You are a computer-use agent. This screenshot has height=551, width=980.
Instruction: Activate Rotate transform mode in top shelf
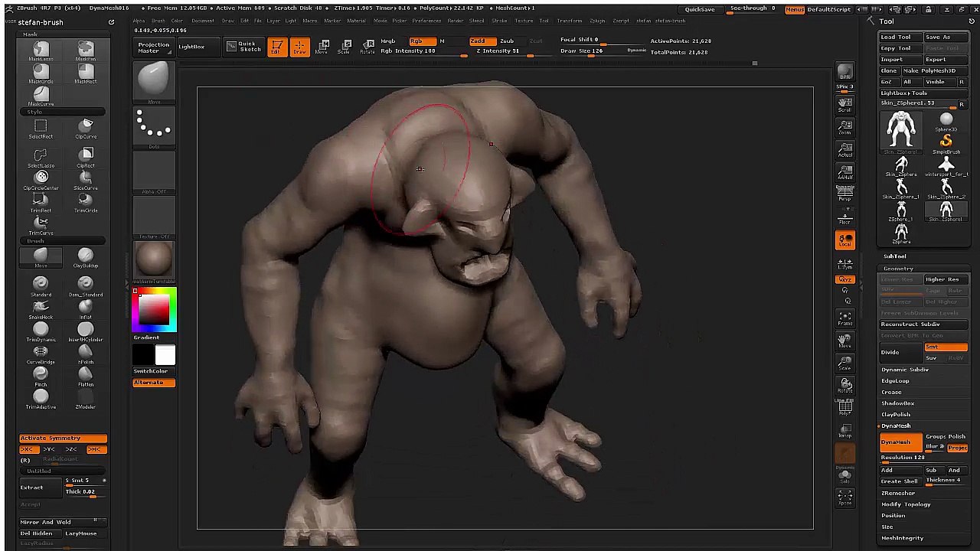[x=369, y=47]
